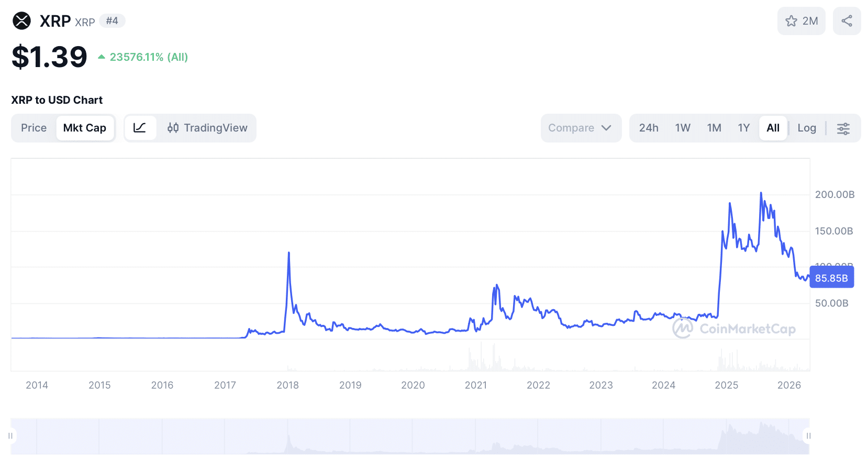Set chart range to 1Y
Screen dimensions: 868x459
[x=744, y=128]
